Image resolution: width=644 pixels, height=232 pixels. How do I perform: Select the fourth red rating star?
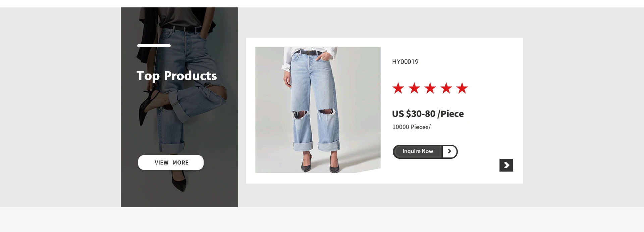(x=446, y=88)
